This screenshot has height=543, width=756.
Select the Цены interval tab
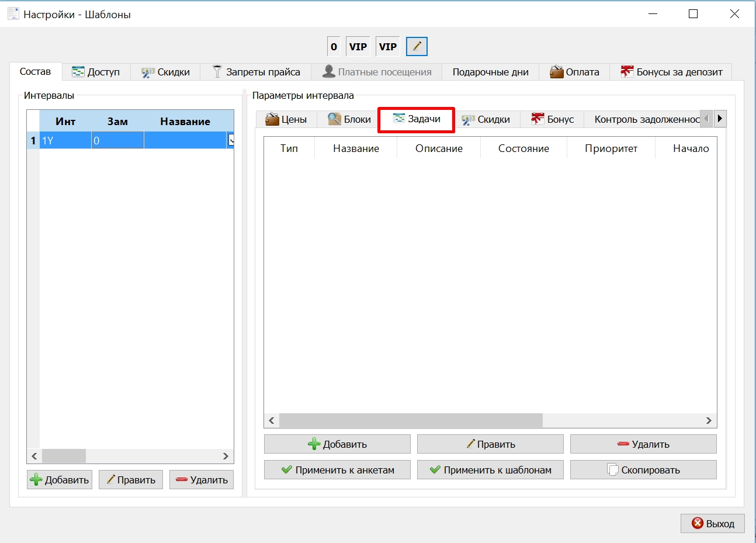[x=286, y=119]
